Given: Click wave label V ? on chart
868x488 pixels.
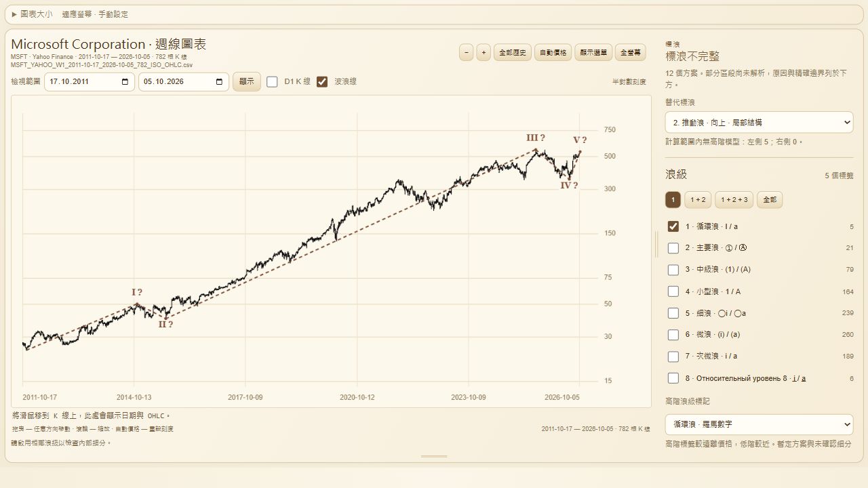Looking at the screenshot, I should coord(580,140).
